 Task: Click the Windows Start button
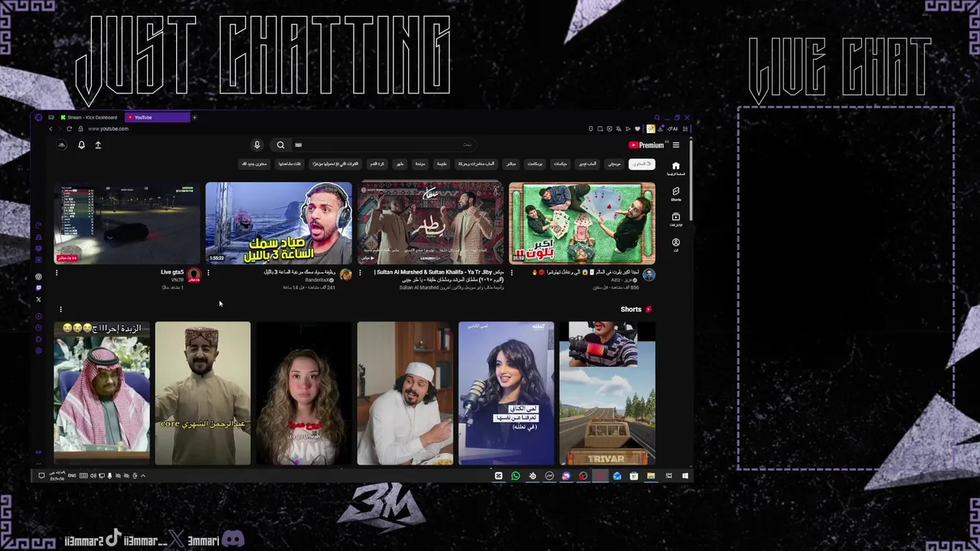[684, 476]
